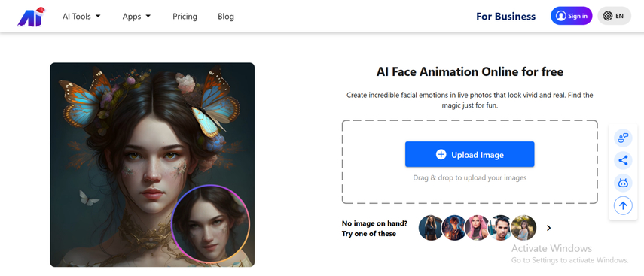Open the robot assistant icon in side panel
Viewport: 644px width, 276px height.
pyautogui.click(x=623, y=183)
